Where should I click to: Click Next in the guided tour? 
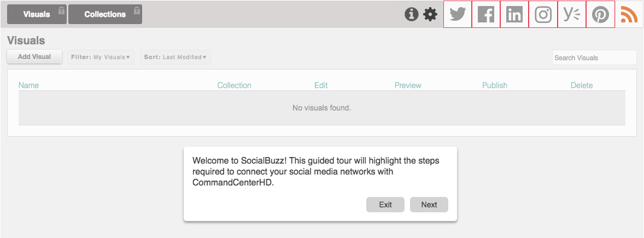click(x=429, y=205)
